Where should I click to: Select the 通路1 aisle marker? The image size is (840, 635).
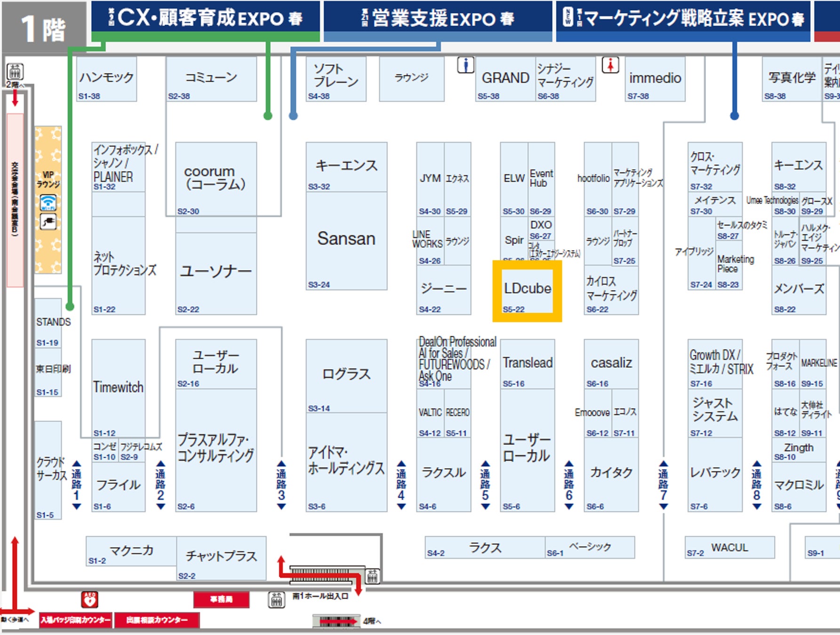[76, 485]
